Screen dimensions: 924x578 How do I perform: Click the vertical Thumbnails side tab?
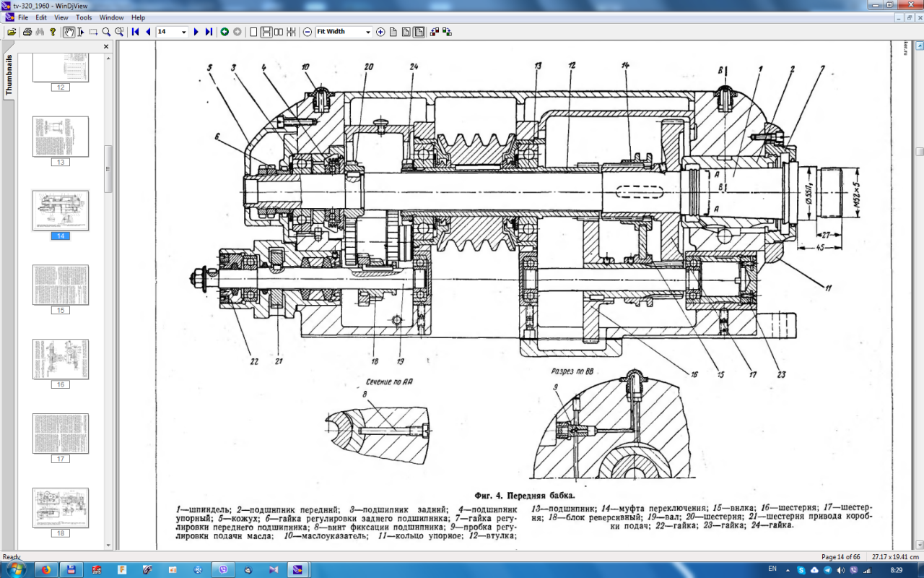tap(9, 76)
